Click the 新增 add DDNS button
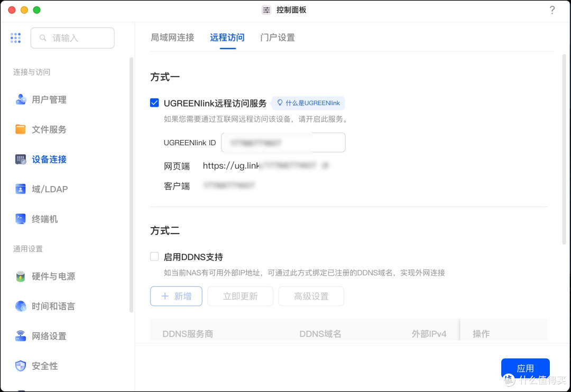Image resolution: width=571 pixels, height=392 pixels. pos(176,296)
